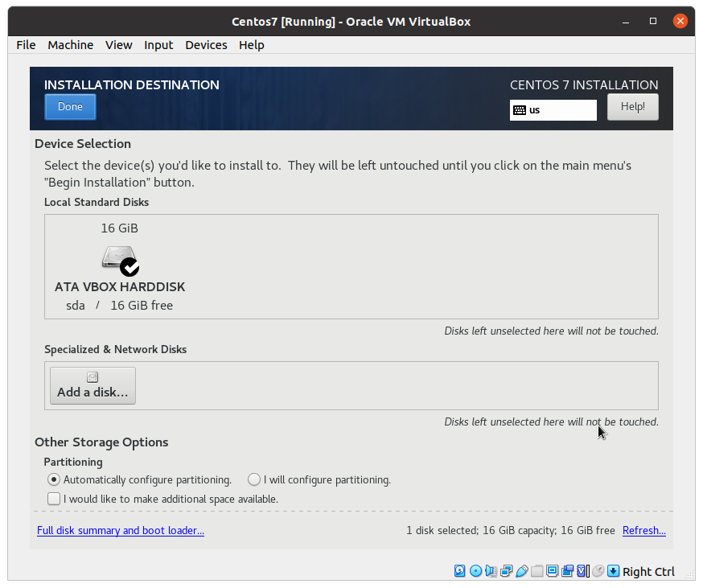Click the recording status icon

click(x=567, y=570)
